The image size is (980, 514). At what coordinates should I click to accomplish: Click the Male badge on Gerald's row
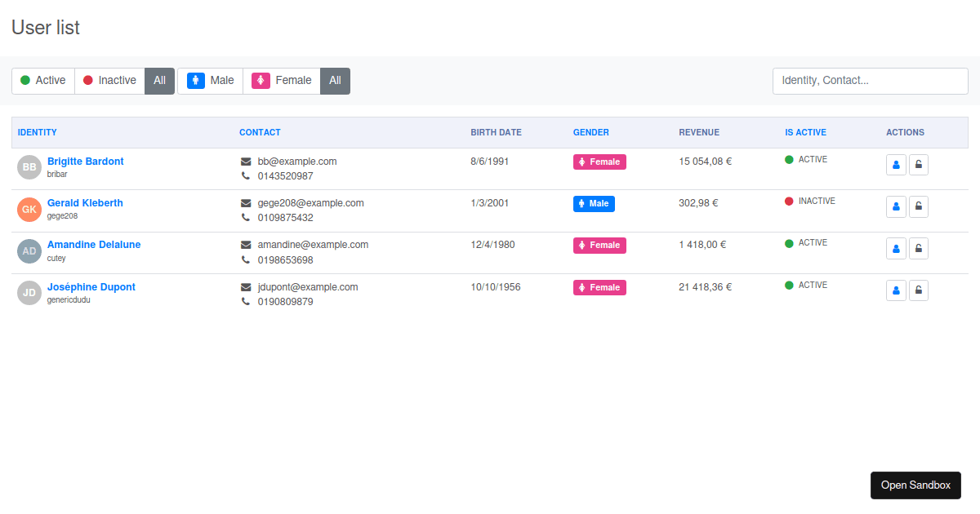point(594,203)
